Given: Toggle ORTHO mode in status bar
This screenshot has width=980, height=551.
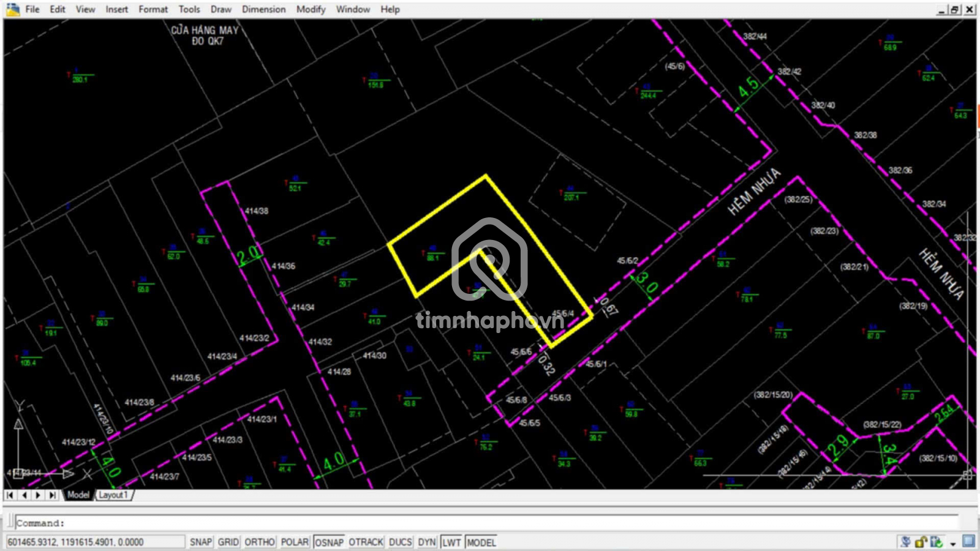Looking at the screenshot, I should 260,542.
